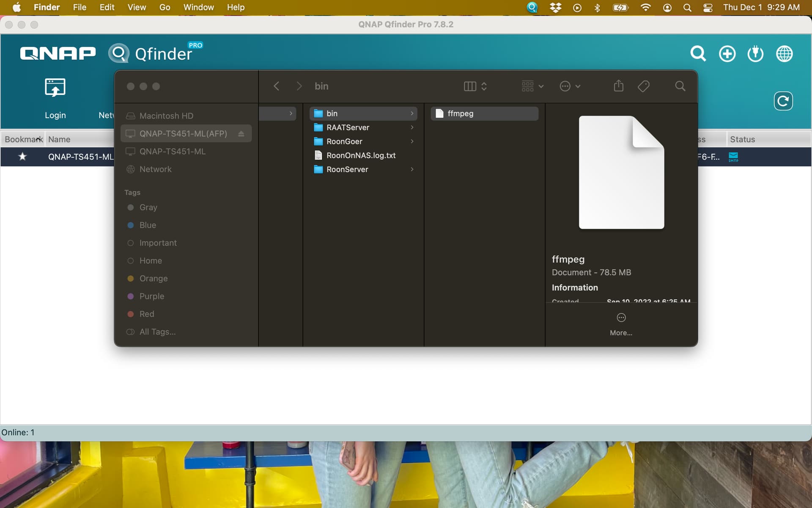Click the Dropbox menu bar icon

coord(555,7)
